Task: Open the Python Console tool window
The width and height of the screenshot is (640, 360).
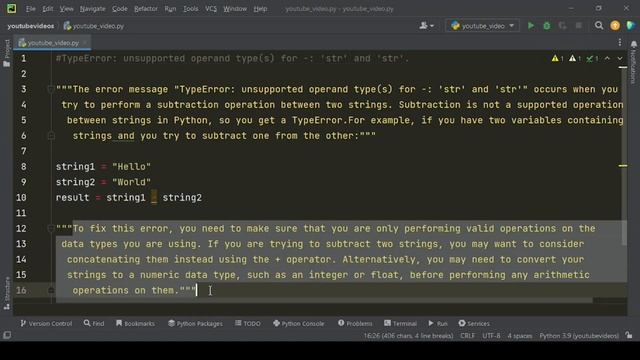Action: [x=298, y=323]
